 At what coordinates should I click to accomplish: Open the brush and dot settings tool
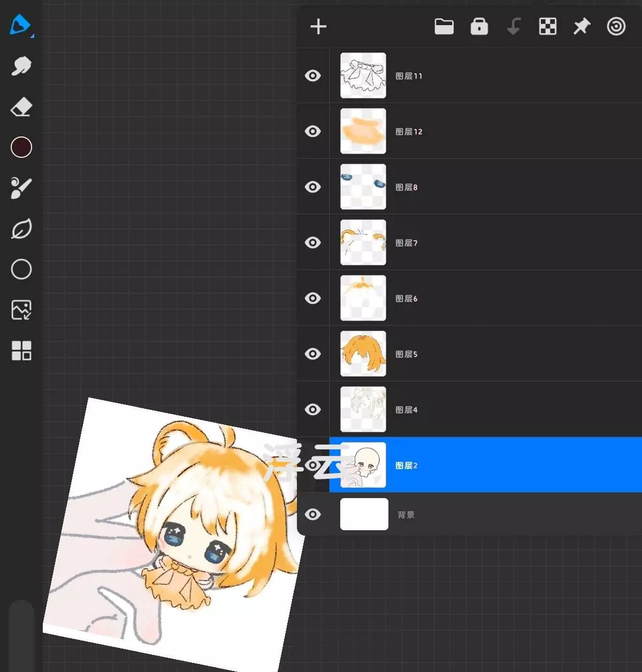tap(21, 188)
